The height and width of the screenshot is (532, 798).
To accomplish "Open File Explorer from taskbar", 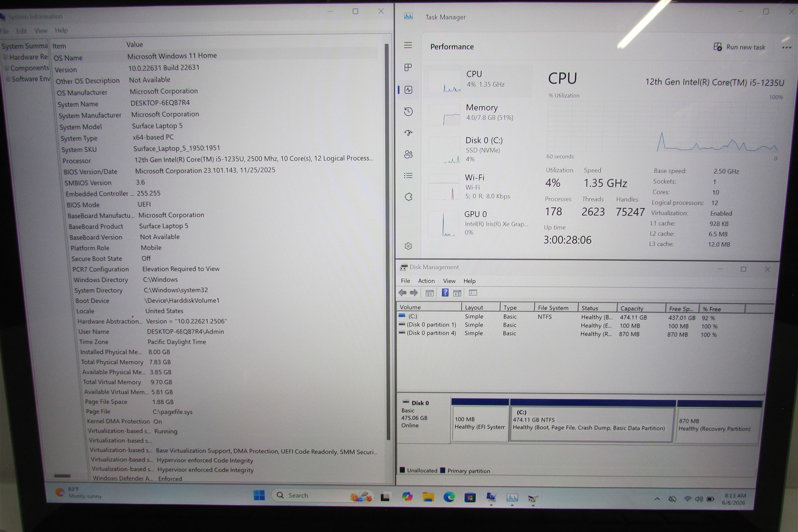I will (428, 497).
